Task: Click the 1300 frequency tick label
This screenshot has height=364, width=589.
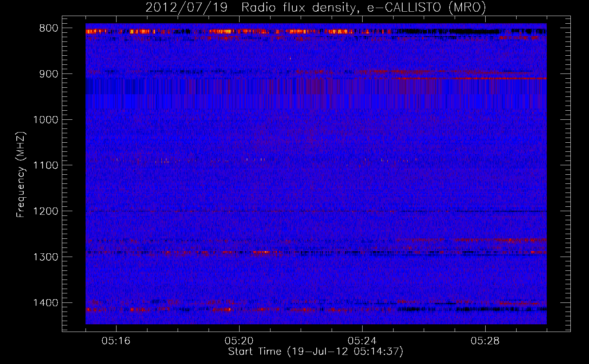Action: (46, 257)
